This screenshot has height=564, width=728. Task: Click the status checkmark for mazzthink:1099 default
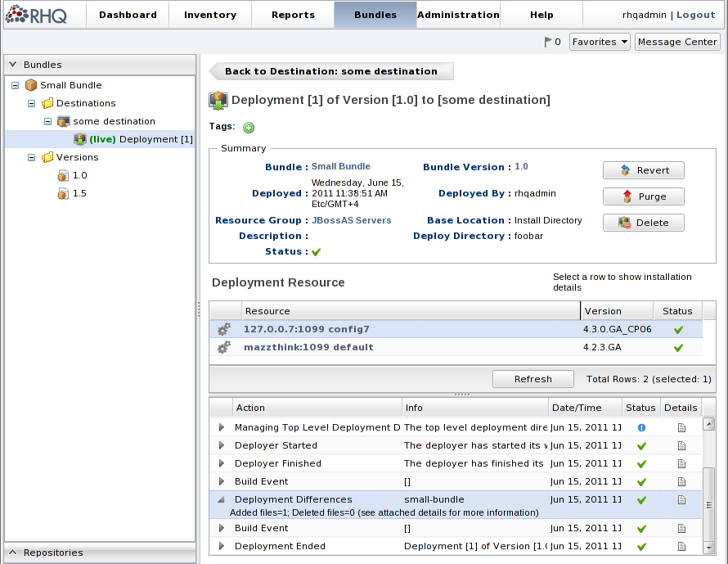pyautogui.click(x=678, y=348)
